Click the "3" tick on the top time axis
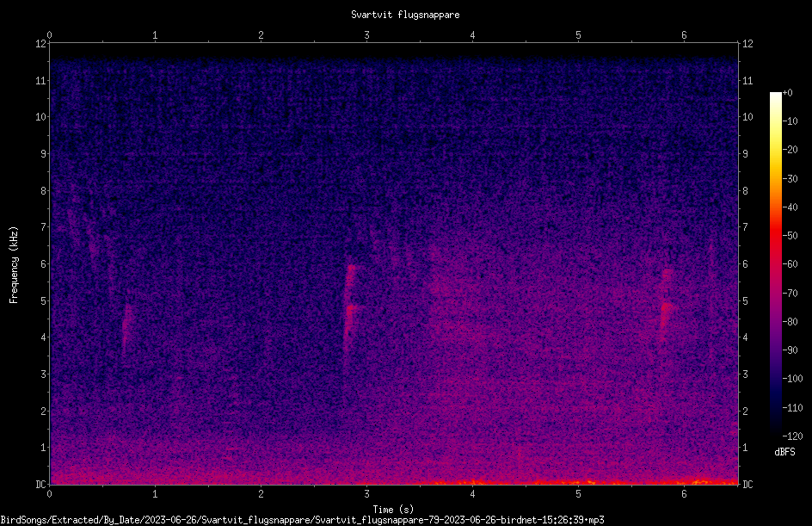This screenshot has width=812, height=526. click(x=366, y=35)
